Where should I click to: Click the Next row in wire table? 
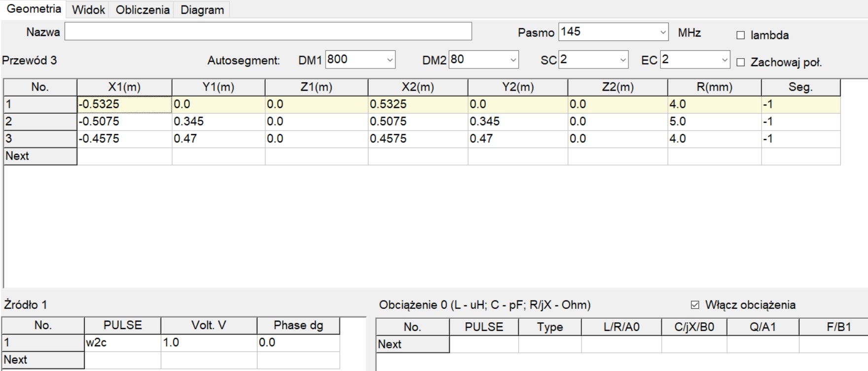point(40,156)
